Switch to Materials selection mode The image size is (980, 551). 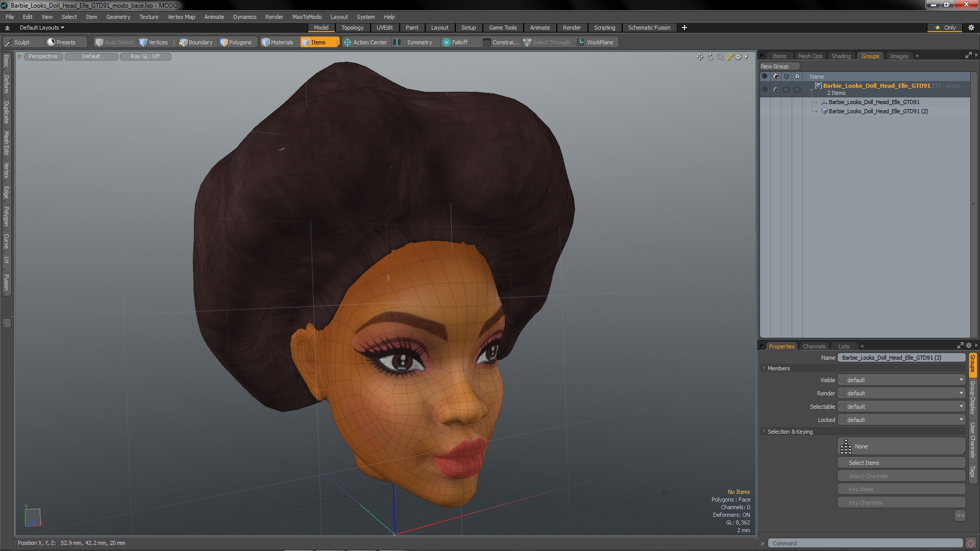[278, 42]
